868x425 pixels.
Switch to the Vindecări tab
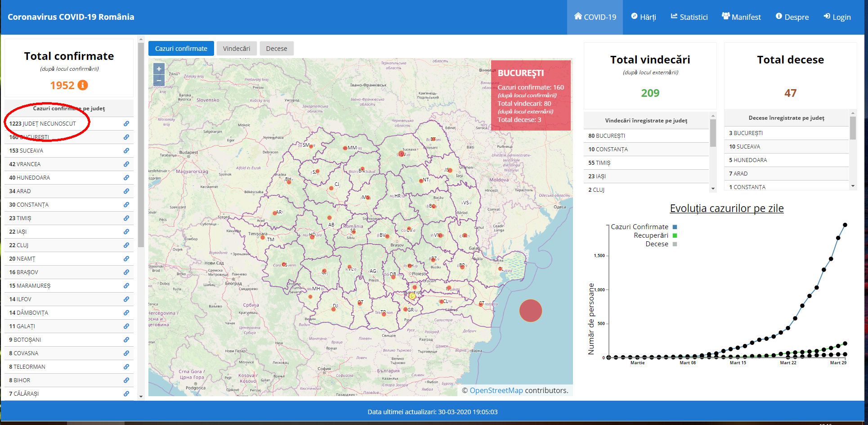pyautogui.click(x=237, y=49)
